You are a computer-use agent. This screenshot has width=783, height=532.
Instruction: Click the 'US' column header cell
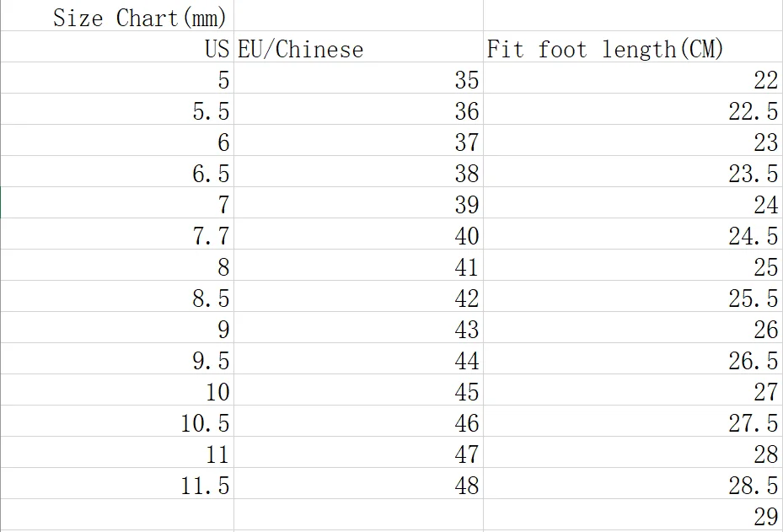tap(117, 47)
